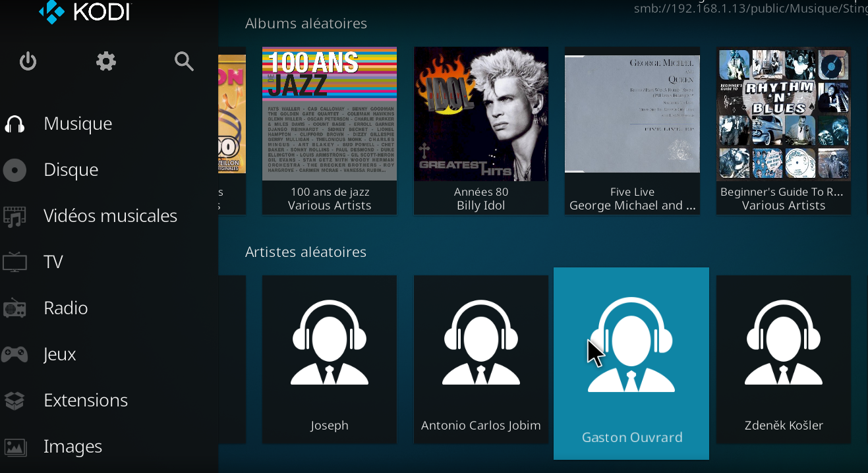
Task: Open the artist tile Zdeněk Košler
Action: [x=784, y=359]
